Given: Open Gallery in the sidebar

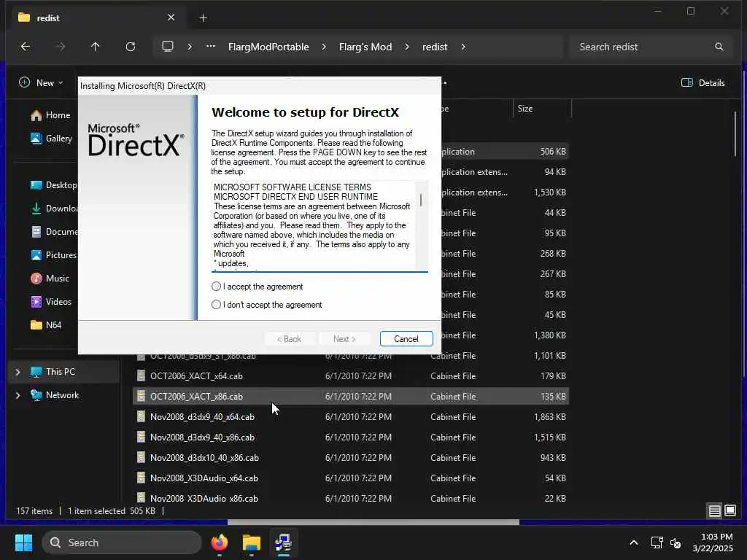Looking at the screenshot, I should coord(51,138).
